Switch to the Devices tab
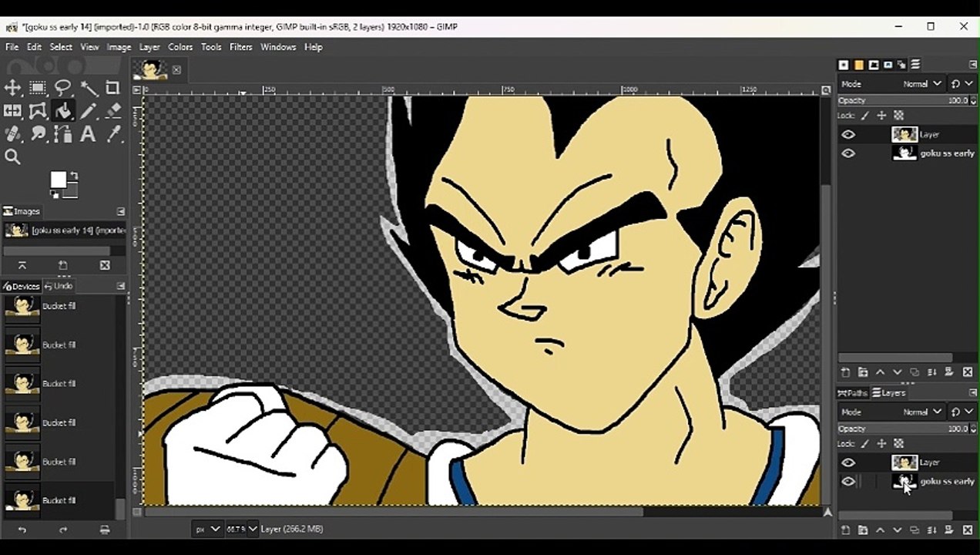980x555 pixels. [x=21, y=286]
